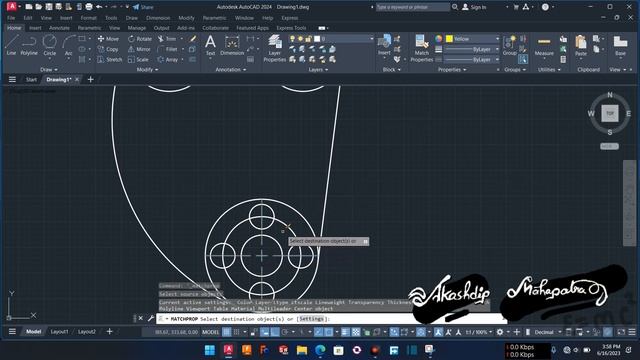
Task: Click the color wheel object color icon
Action: [x=438, y=39]
